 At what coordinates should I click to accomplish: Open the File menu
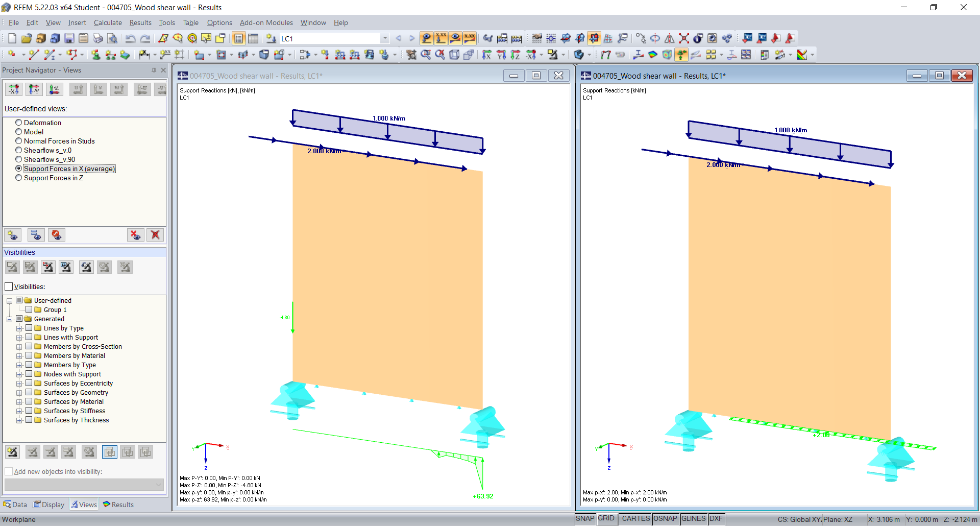14,22
